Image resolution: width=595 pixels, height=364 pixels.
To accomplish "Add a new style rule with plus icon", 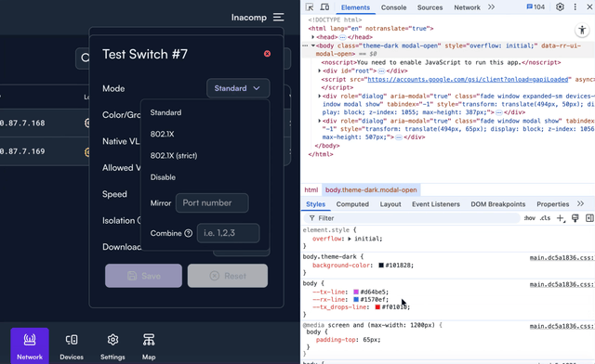I will click(561, 218).
